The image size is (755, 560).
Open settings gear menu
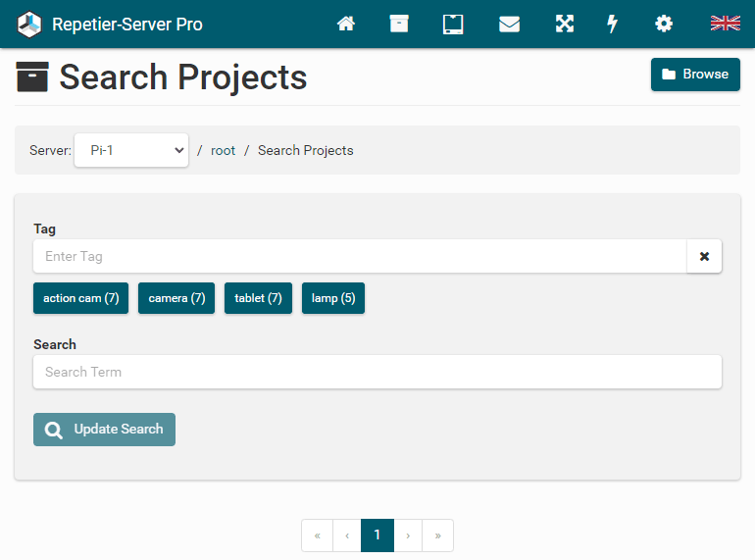[664, 24]
